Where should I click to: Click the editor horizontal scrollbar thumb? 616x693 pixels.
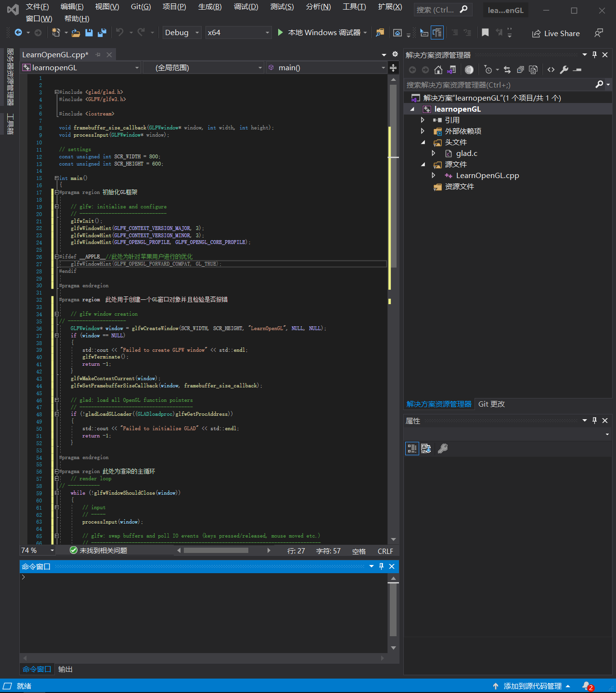pyautogui.click(x=216, y=551)
